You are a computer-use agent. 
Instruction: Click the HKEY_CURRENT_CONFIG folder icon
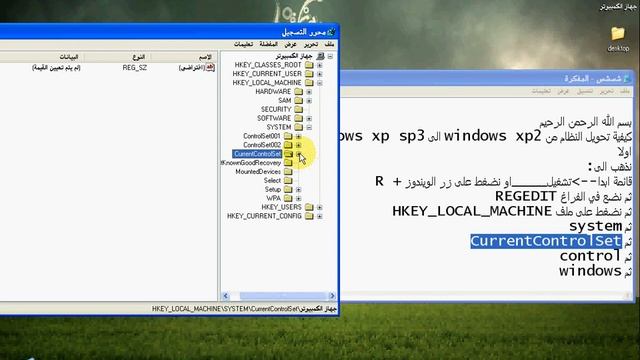pyautogui.click(x=309, y=216)
